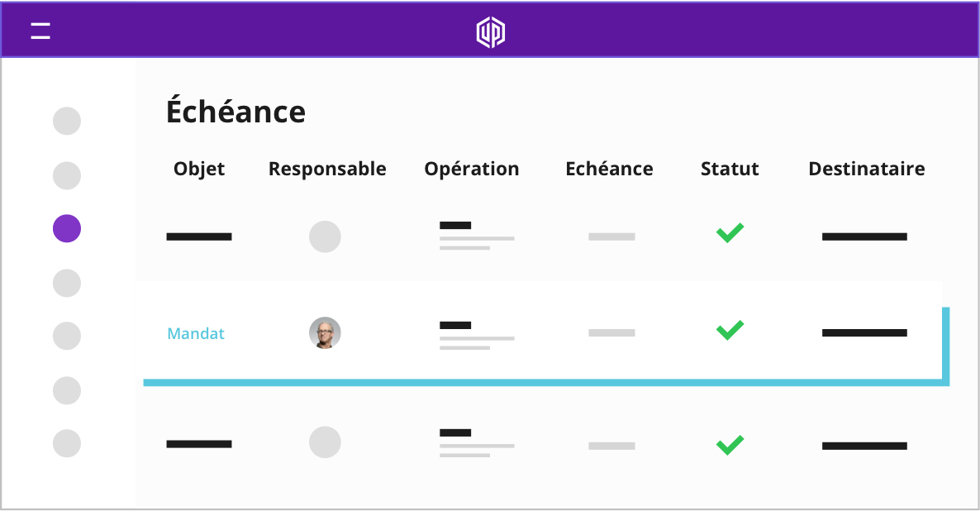The width and height of the screenshot is (980, 511).
Task: Open the Mandat link
Action: click(196, 333)
